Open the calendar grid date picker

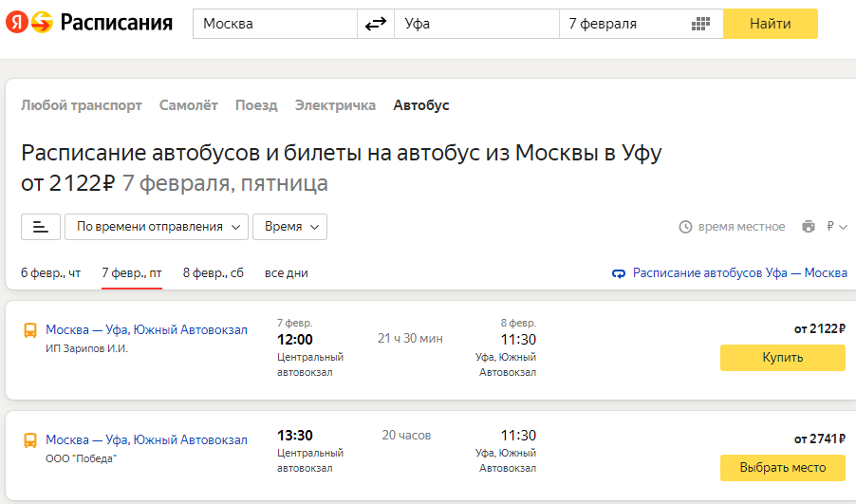[x=700, y=24]
